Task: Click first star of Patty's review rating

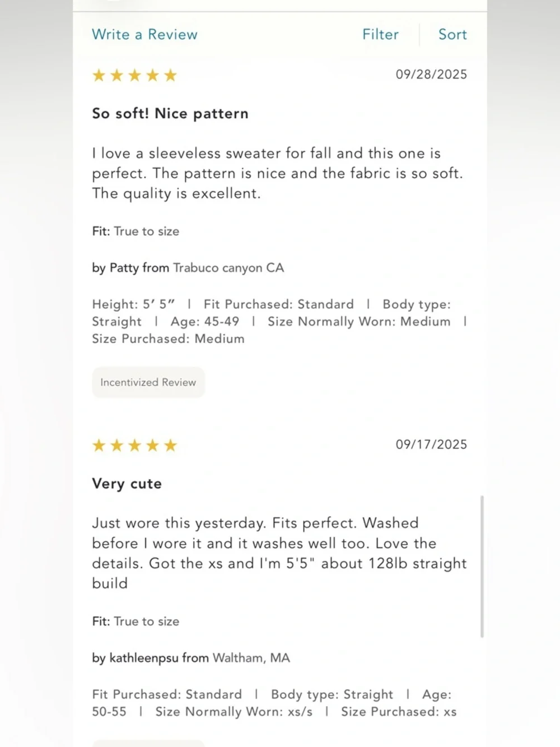Action: [x=99, y=75]
